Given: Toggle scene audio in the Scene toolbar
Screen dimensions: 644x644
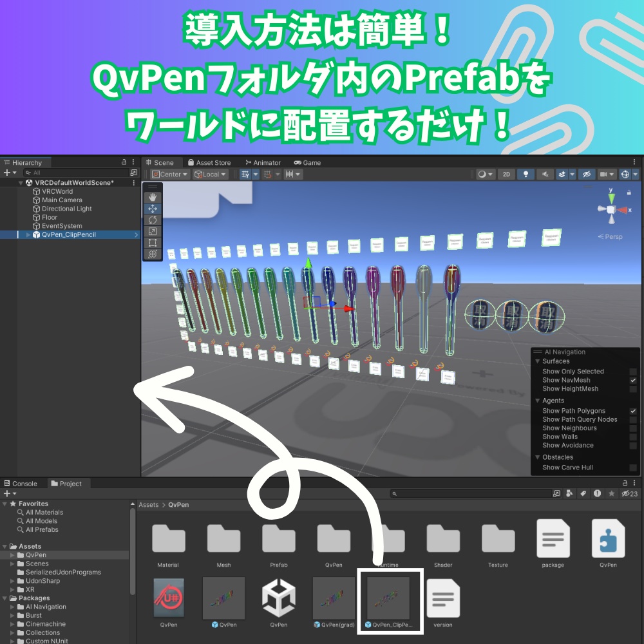Looking at the screenshot, I should tap(545, 174).
